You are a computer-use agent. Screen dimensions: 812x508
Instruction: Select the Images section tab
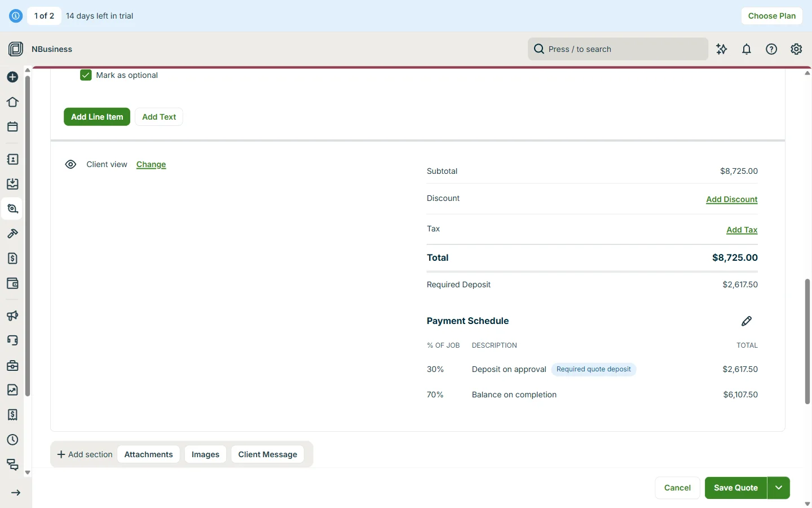205,454
